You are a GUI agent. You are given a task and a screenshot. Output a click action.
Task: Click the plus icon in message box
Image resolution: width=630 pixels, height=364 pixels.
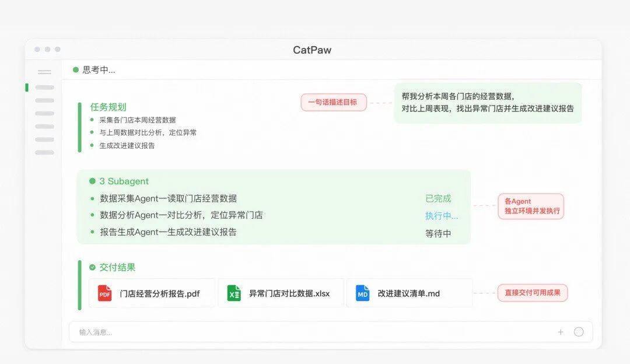(561, 332)
